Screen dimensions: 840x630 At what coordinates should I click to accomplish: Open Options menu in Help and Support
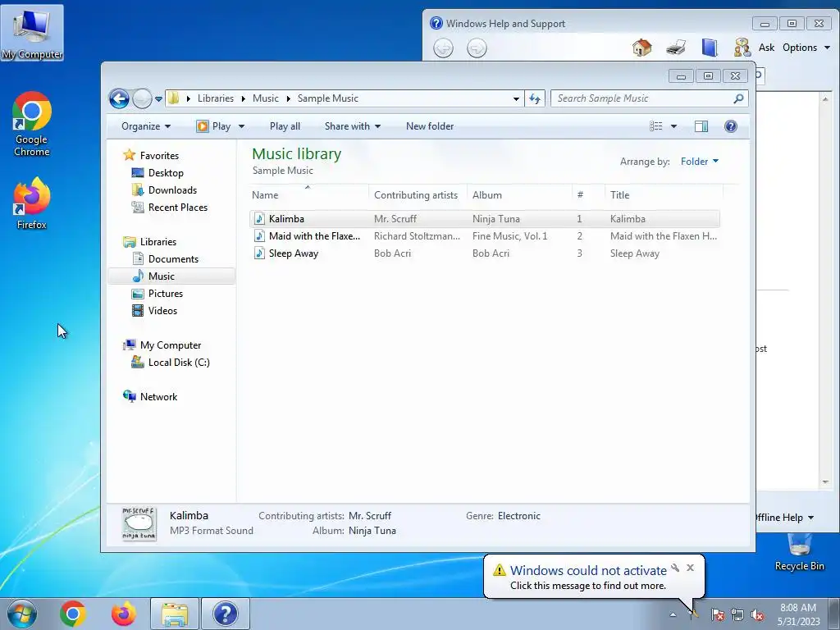pos(806,48)
